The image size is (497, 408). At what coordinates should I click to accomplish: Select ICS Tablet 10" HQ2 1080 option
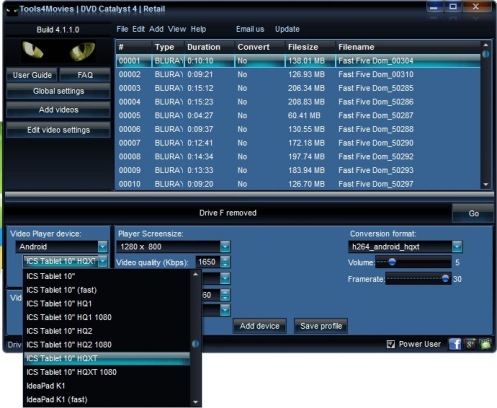tap(107, 345)
